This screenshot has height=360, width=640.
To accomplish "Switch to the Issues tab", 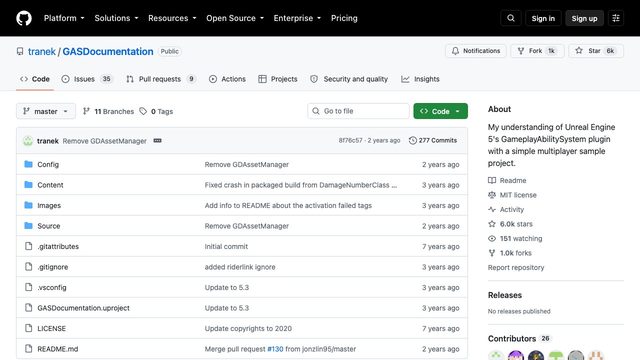I will click(87, 79).
